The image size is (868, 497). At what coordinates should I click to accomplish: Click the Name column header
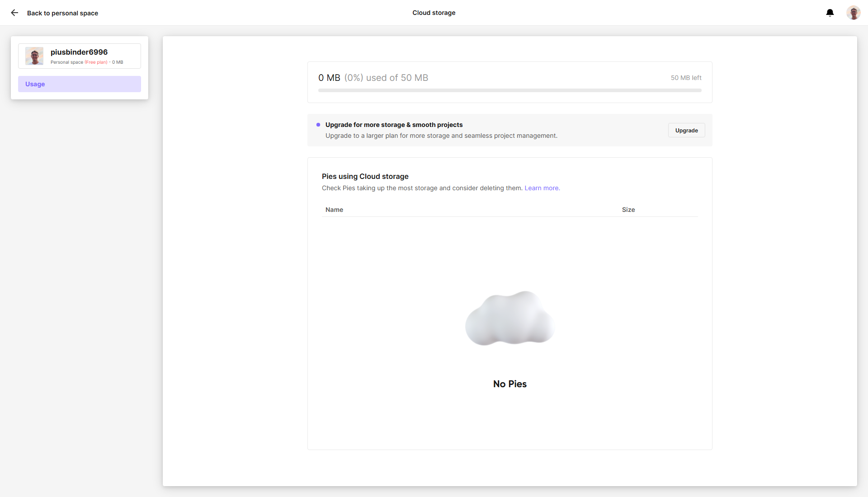tap(334, 210)
